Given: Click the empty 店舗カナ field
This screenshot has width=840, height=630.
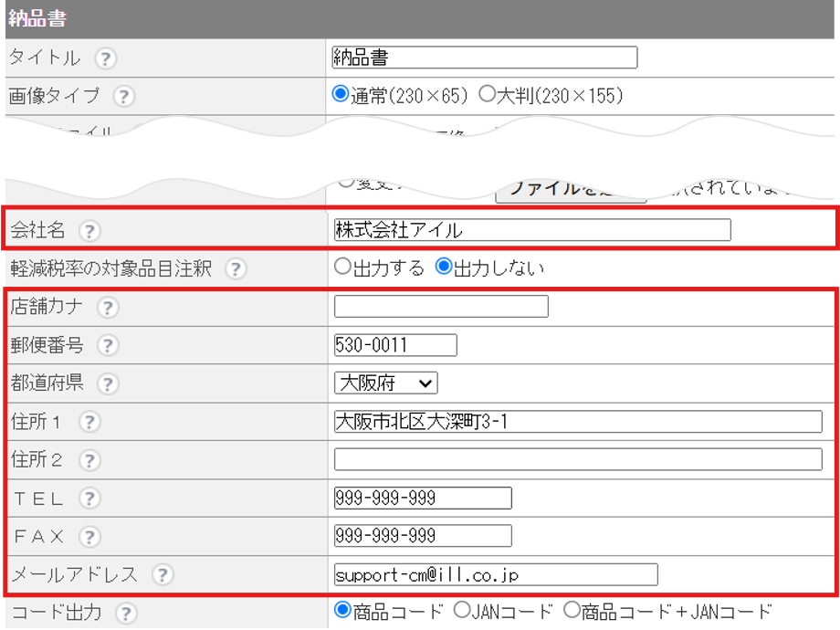Looking at the screenshot, I should pos(441,307).
